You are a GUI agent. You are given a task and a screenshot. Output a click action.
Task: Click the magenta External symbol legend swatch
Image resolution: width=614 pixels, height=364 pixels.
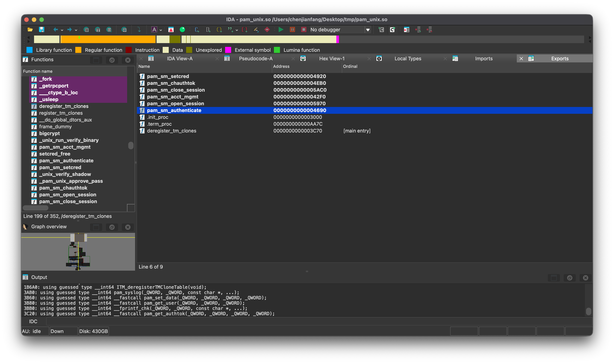(228, 50)
